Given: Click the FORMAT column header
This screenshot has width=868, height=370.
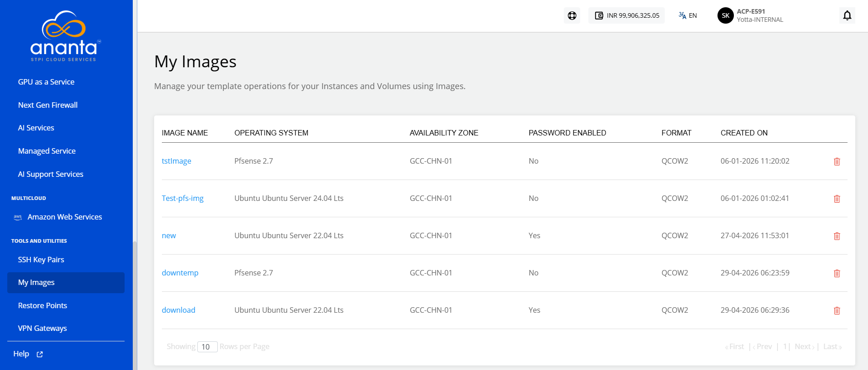Looking at the screenshot, I should [x=677, y=133].
